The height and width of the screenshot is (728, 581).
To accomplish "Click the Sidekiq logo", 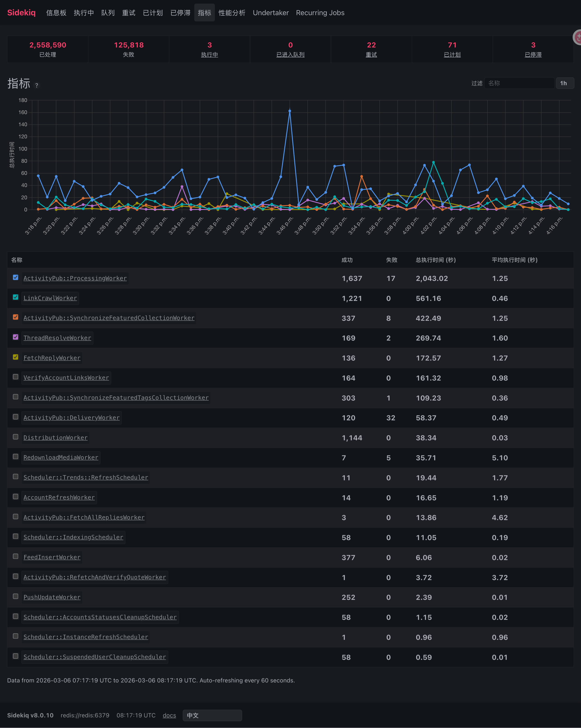I will point(21,12).
